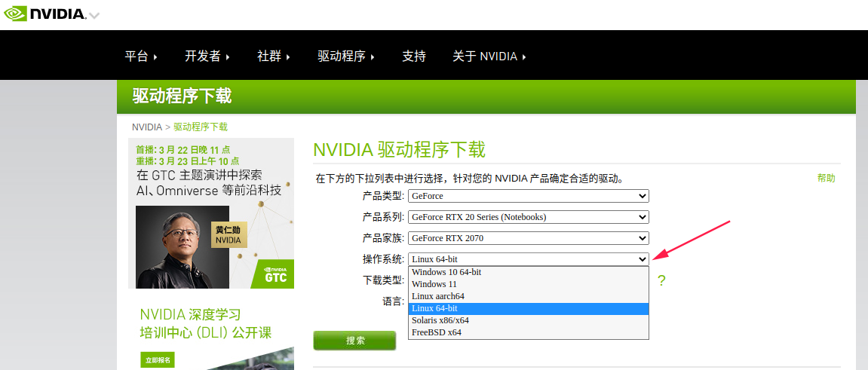Collapse the 操作系统 Linux 64-bit dropdown
This screenshot has height=370, width=868.
[x=528, y=258]
